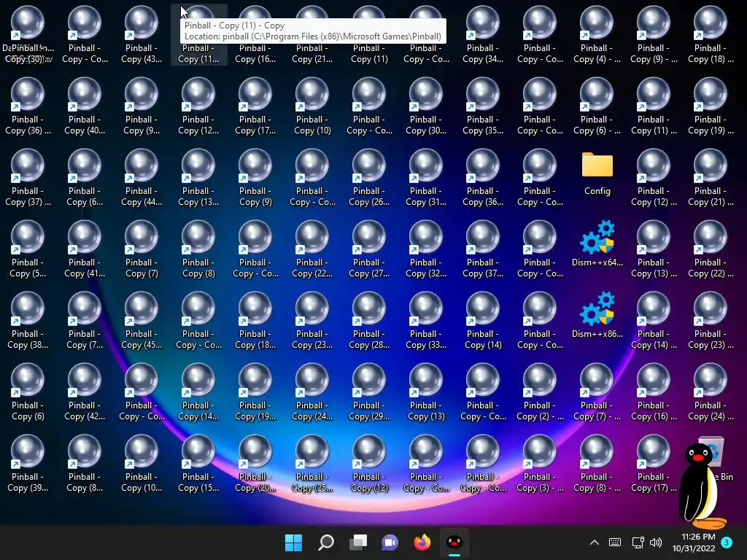Open the Chat app on the taskbar
The width and height of the screenshot is (747, 560).
pos(390,542)
